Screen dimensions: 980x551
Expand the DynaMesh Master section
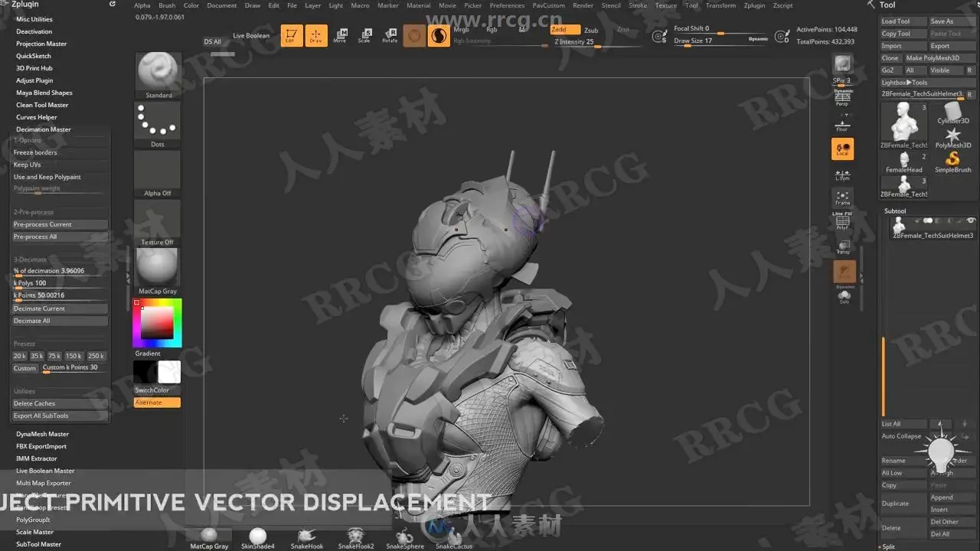(x=43, y=434)
